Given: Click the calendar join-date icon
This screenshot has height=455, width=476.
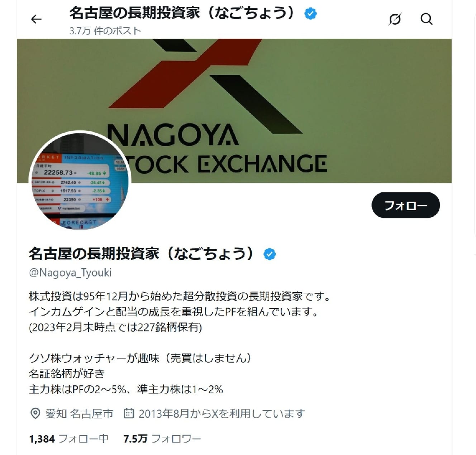Looking at the screenshot, I should [129, 413].
